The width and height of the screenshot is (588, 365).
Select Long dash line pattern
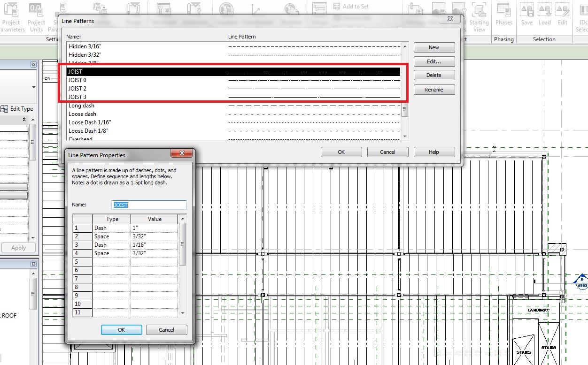[x=233, y=106]
